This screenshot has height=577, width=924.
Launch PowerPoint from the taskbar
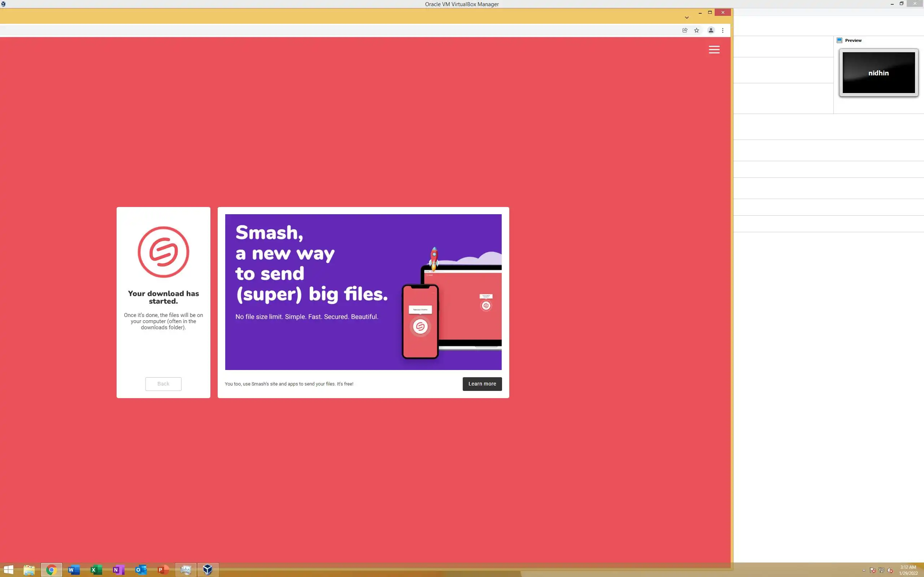click(163, 570)
